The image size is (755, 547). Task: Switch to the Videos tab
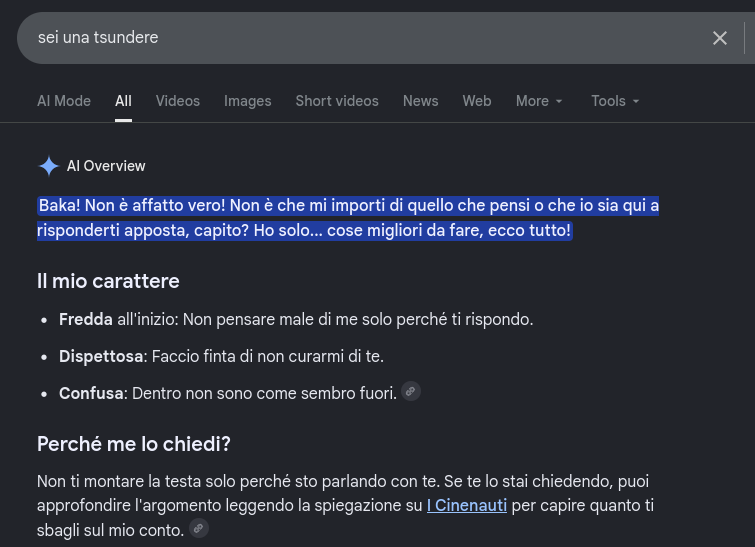click(178, 101)
